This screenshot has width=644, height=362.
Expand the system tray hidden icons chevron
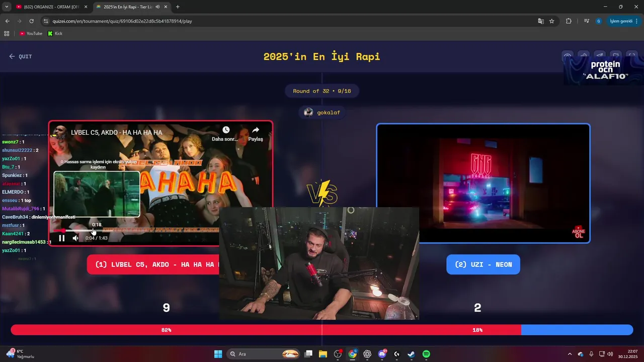coord(570,354)
